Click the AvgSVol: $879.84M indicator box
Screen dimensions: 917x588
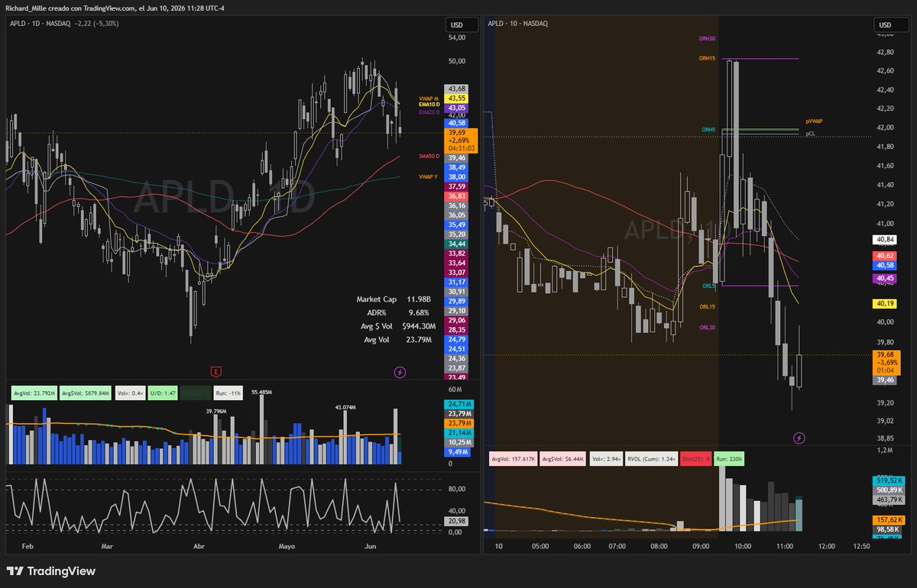pos(86,392)
